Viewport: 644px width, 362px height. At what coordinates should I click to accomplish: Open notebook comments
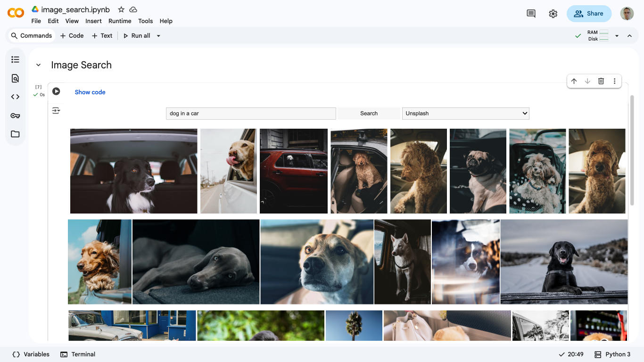pos(530,13)
